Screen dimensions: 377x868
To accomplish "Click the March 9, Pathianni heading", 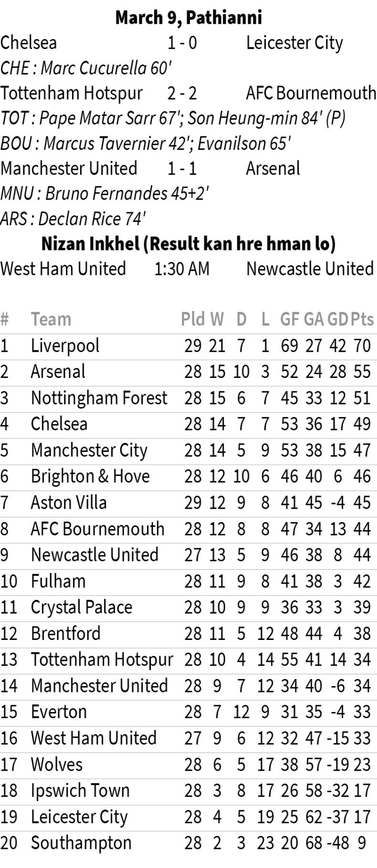I will 188,18.
